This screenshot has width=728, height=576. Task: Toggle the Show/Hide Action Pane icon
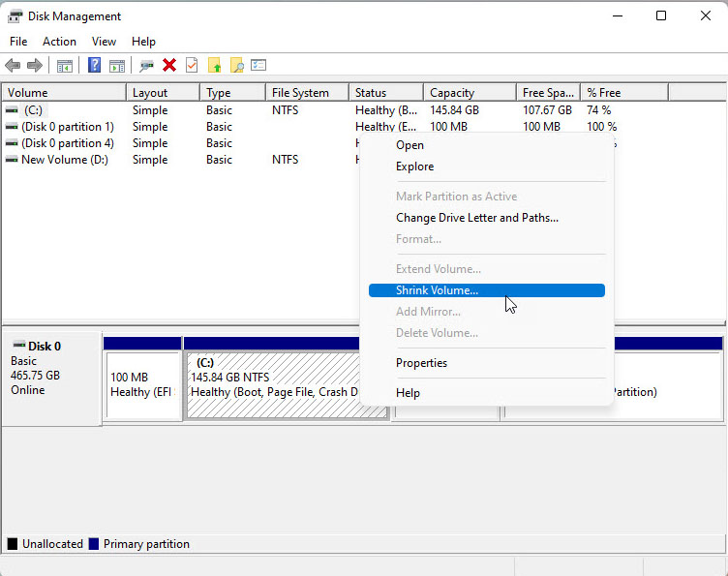tap(117, 66)
